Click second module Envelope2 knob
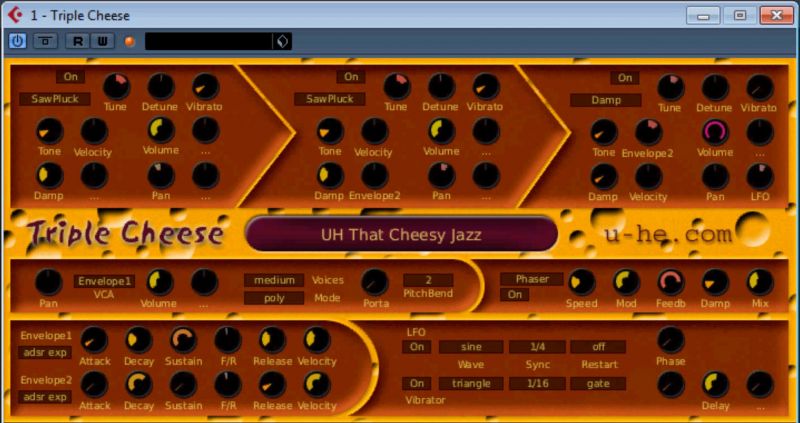The image size is (800, 423). pos(374,175)
